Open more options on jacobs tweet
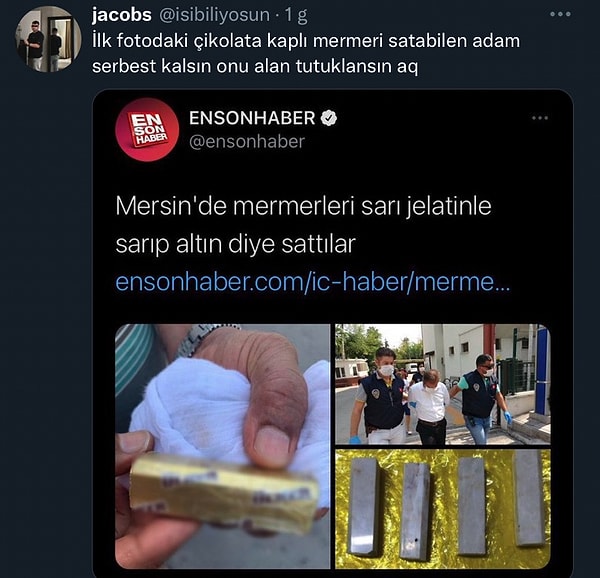Image resolution: width=600 pixels, height=578 pixels. 560,15
